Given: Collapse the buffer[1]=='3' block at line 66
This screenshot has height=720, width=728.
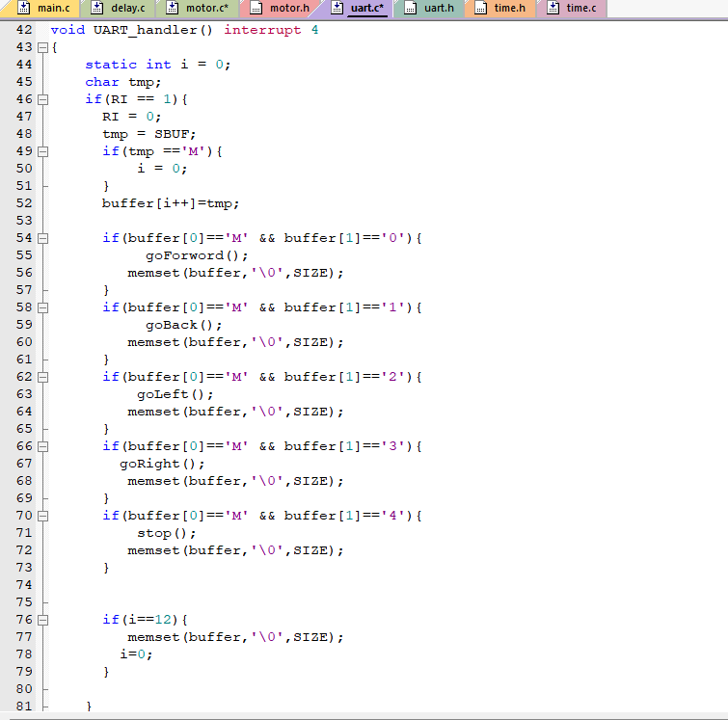Looking at the screenshot, I should tap(42, 446).
